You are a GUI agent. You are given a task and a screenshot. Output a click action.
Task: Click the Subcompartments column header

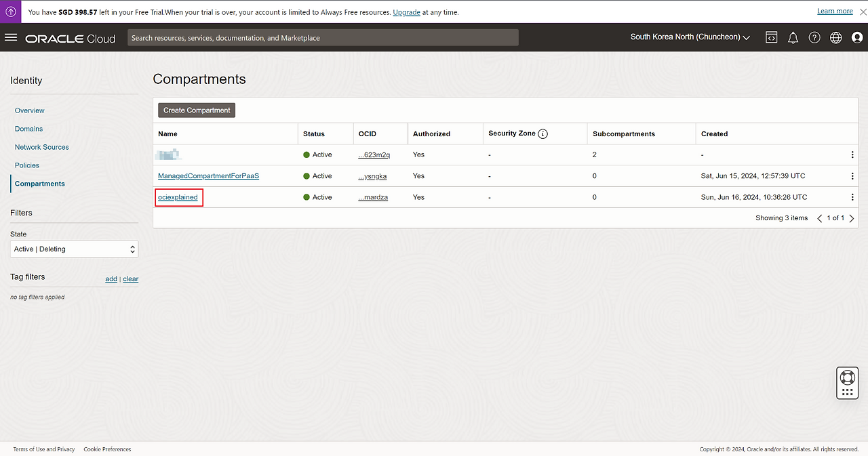(x=624, y=134)
